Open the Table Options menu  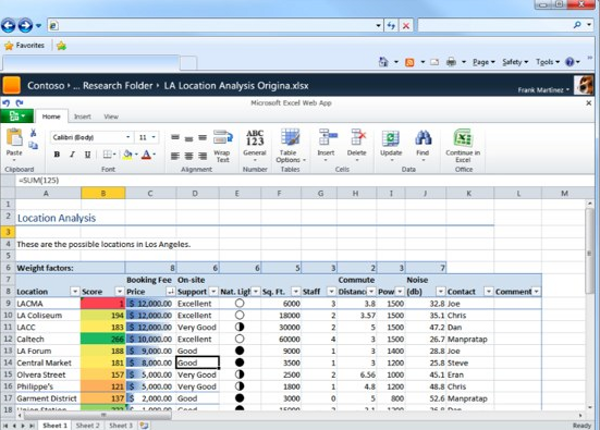tap(290, 146)
